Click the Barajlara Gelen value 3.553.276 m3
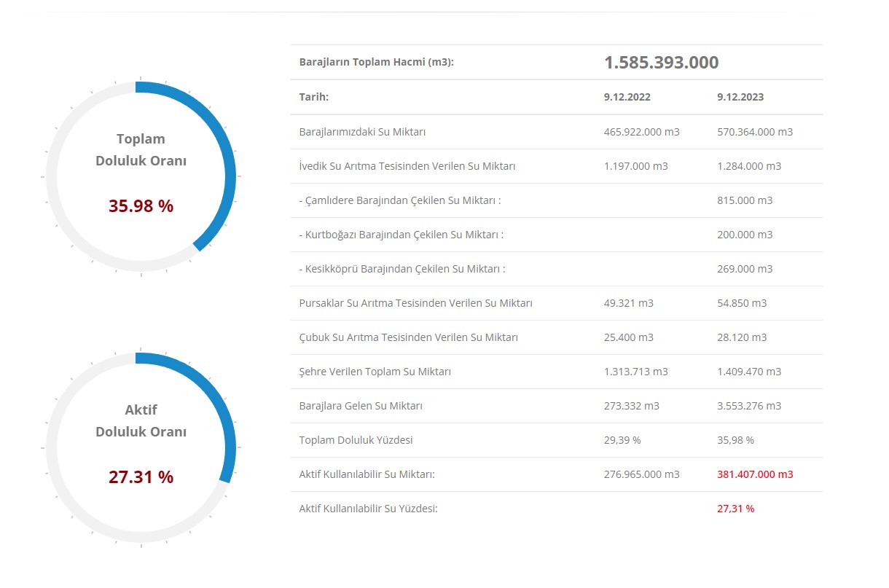The height and width of the screenshot is (588, 889). (749, 406)
